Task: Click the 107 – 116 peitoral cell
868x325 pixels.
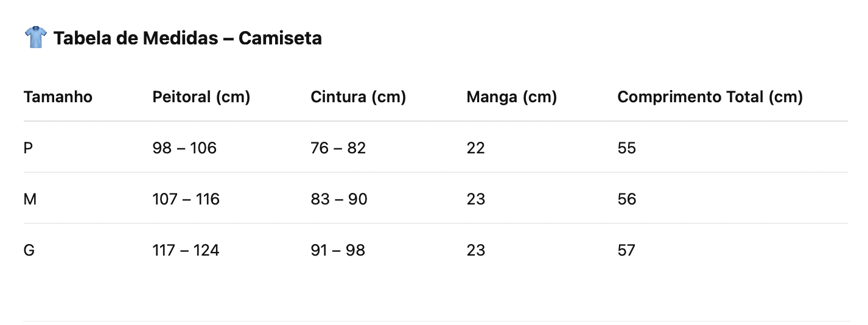Action: [186, 199]
